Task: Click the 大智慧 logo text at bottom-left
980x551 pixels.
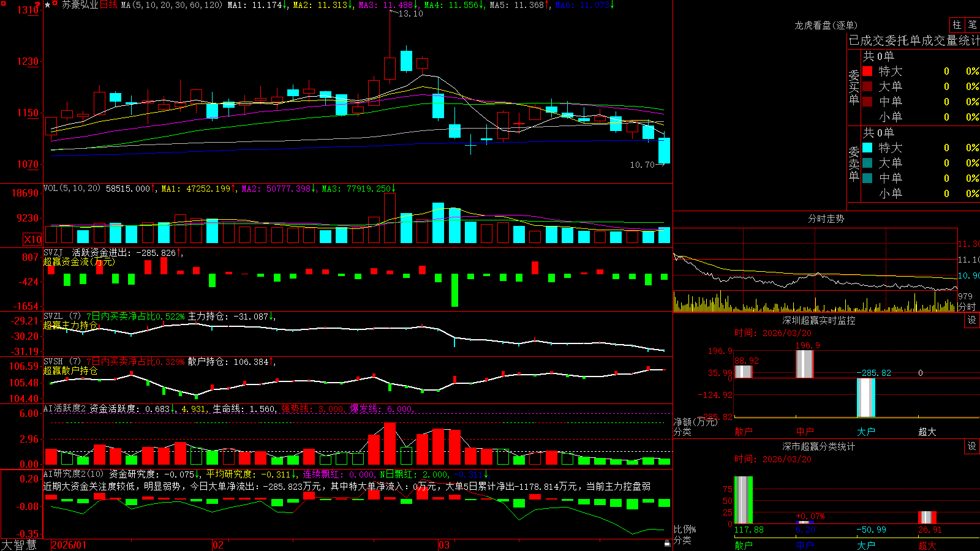Action: tap(19, 544)
